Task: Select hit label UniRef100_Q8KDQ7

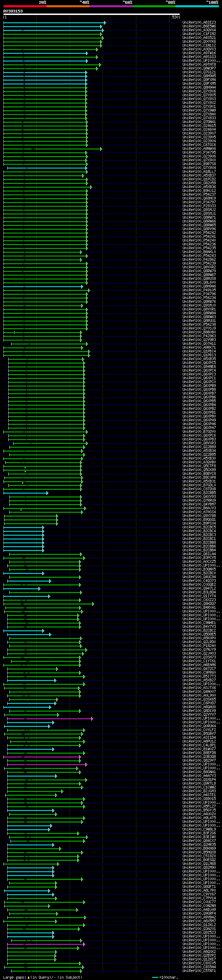Action: click(199, 604)
